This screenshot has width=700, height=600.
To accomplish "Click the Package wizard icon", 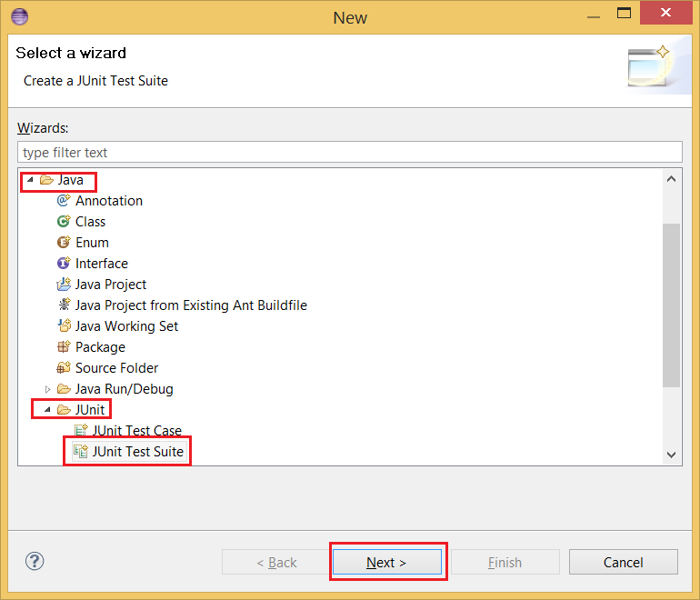I will 64,347.
